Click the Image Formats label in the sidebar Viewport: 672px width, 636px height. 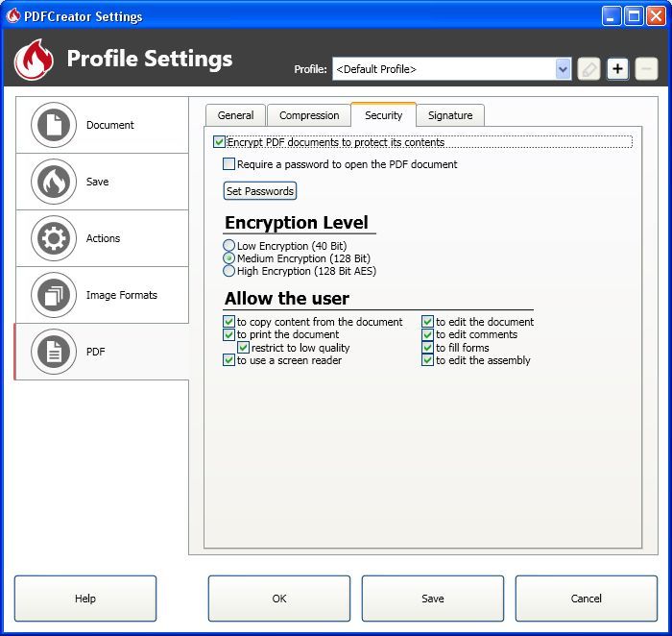[x=122, y=295]
